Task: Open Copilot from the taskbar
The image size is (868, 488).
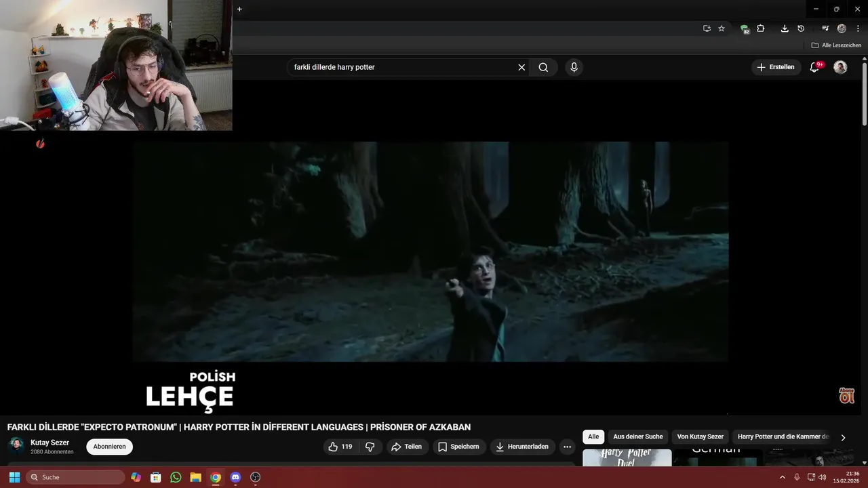Action: (x=136, y=477)
